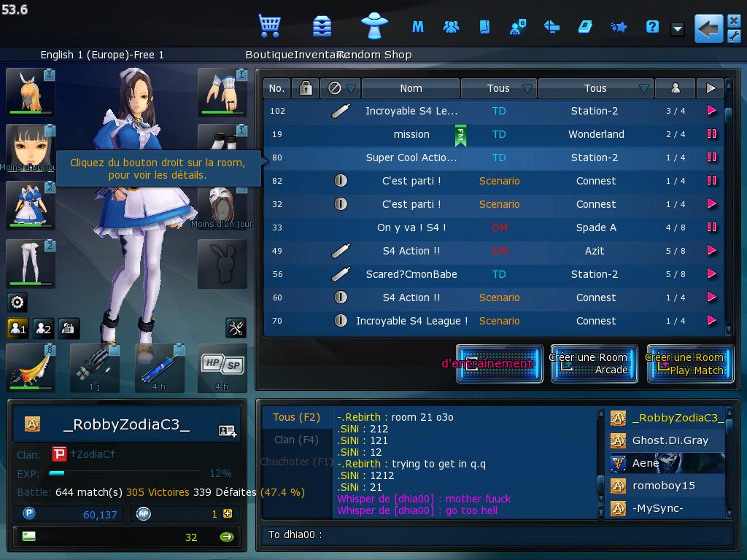Select the blue weapon slot labeled 4 h
The image size is (747, 560).
[x=160, y=367]
